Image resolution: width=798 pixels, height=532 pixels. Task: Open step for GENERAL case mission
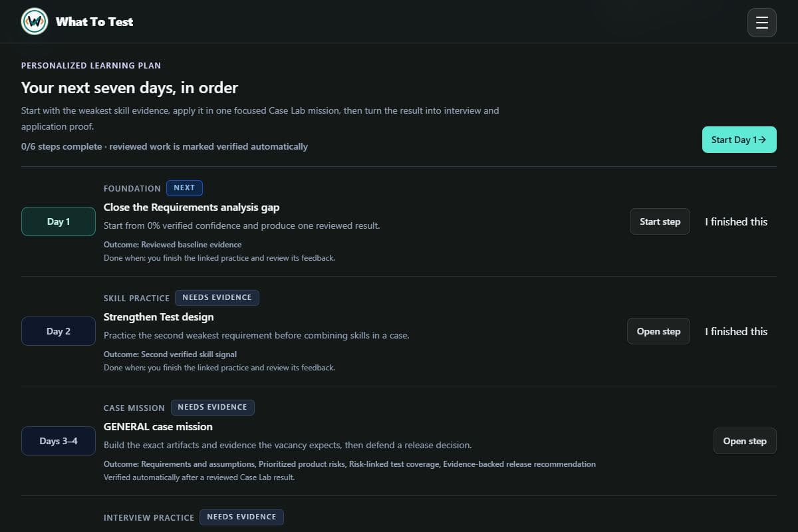coord(745,441)
